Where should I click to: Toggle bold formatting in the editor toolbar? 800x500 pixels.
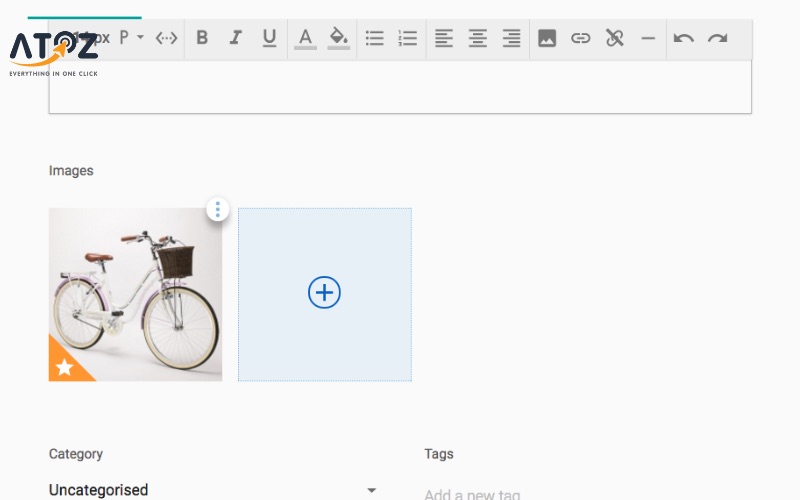pos(202,38)
